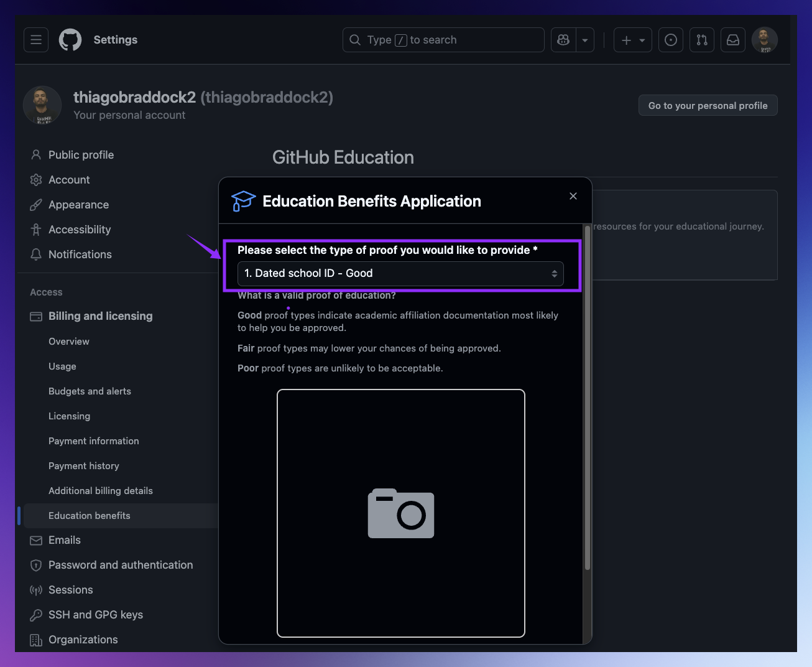
Task: Open the Issues circle icon
Action: [671, 40]
